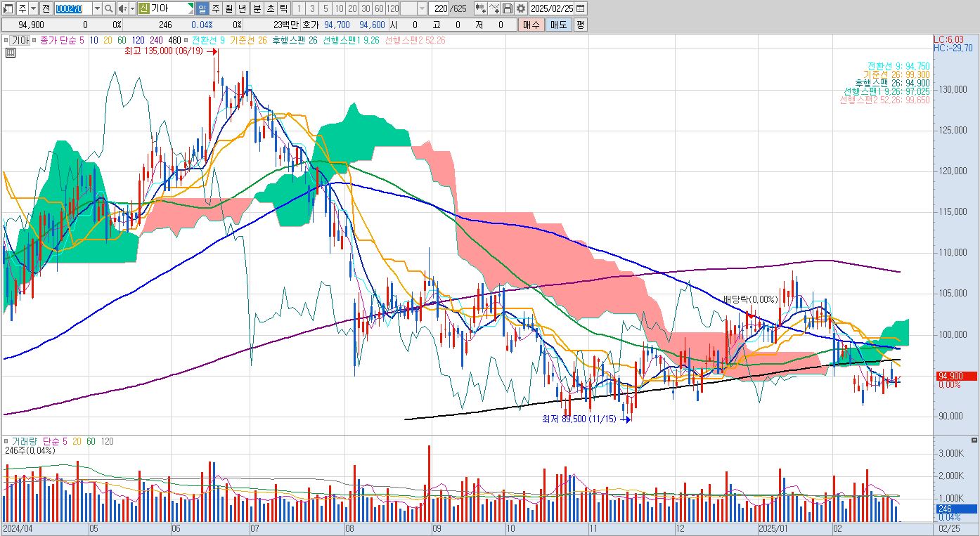Click the small square marker before 거래량 legend
This screenshot has height=536, width=980.
click(6, 441)
